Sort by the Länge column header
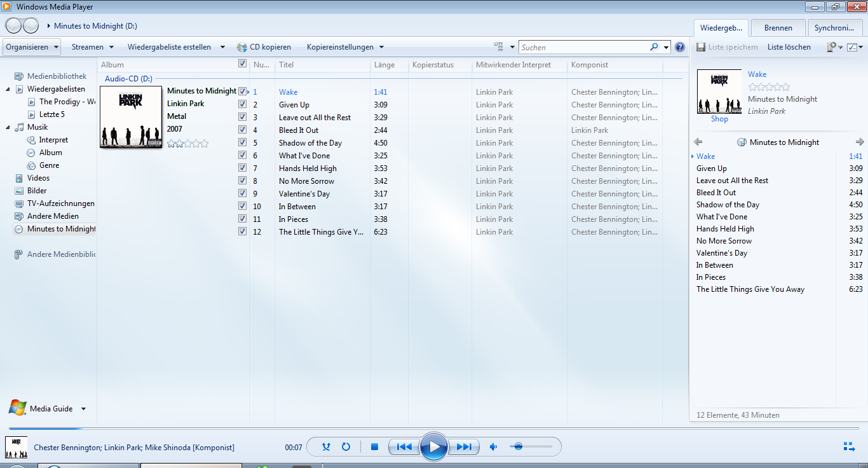 click(x=389, y=65)
